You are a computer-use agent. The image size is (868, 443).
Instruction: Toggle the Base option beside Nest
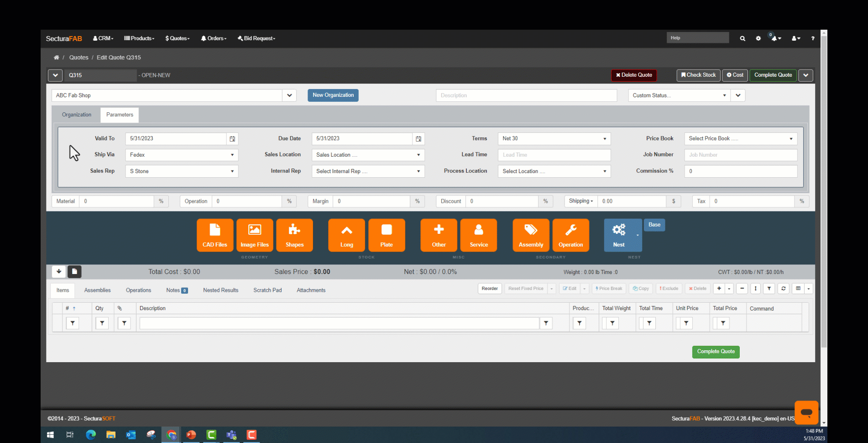tap(654, 225)
